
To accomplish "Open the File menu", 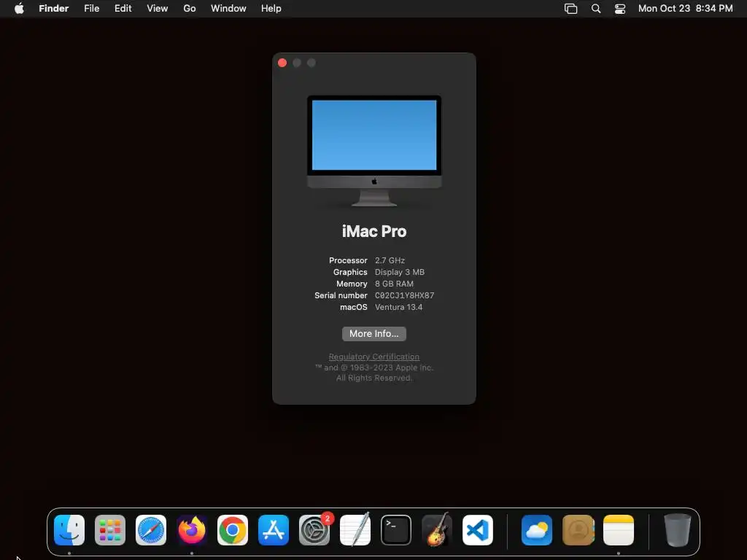I will pos(91,9).
